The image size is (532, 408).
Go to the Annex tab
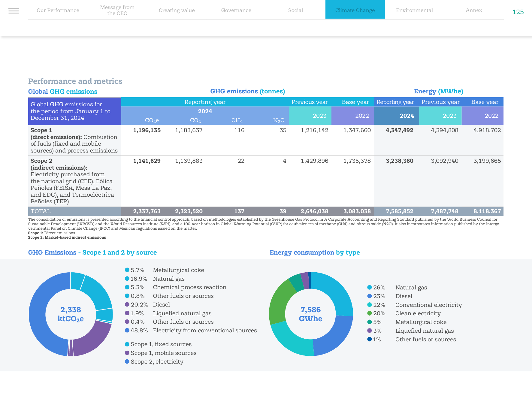point(474,10)
